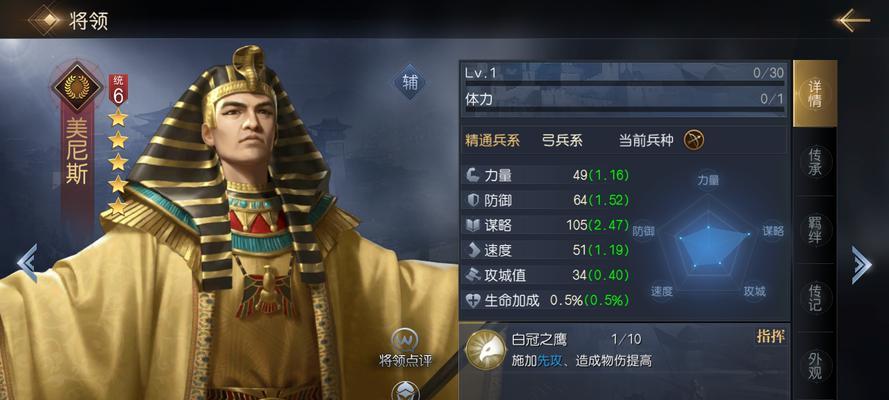Click the 统 6 command badge

(118, 90)
